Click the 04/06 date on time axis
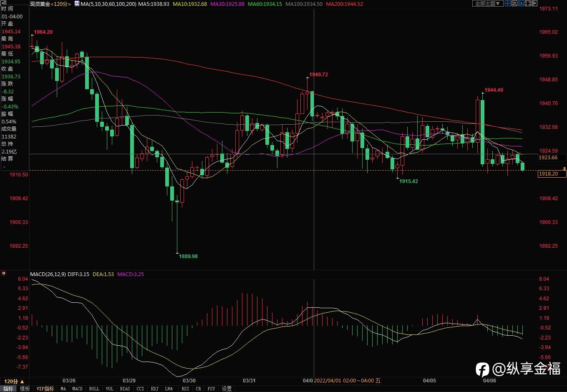The image size is (567, 392). point(489,380)
